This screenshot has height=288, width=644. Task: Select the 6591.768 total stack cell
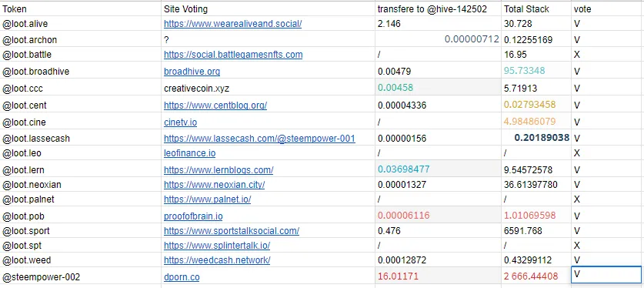point(536,231)
